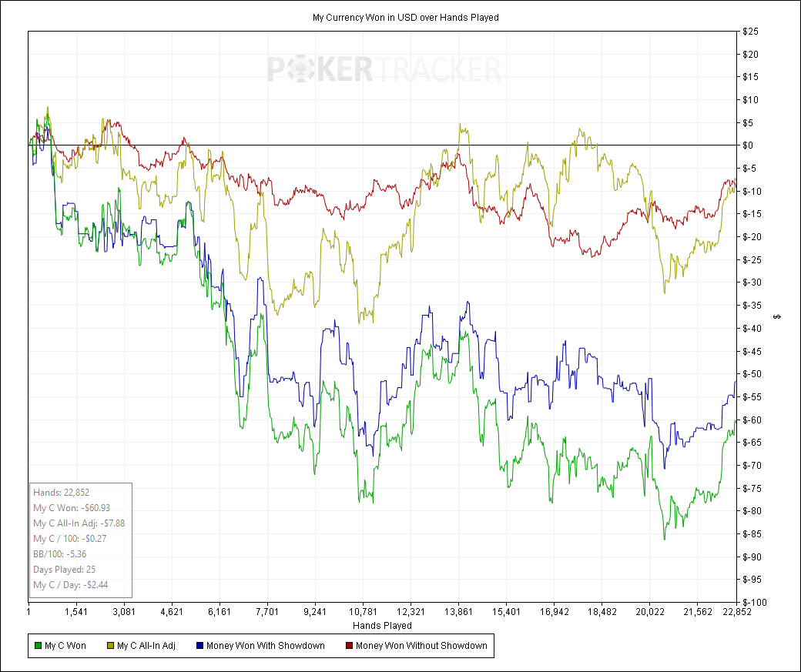Image resolution: width=801 pixels, height=672 pixels.
Task: Click the 16,942 x-axis tick label
Action: click(554, 612)
